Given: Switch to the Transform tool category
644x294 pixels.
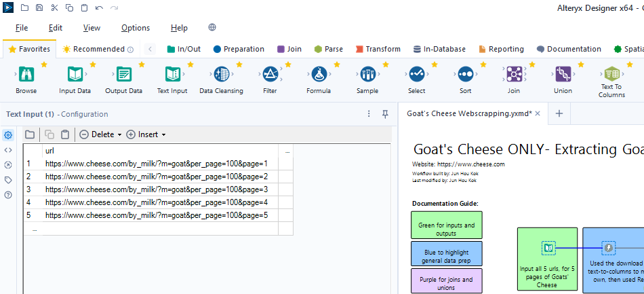Looking at the screenshot, I should tap(378, 50).
